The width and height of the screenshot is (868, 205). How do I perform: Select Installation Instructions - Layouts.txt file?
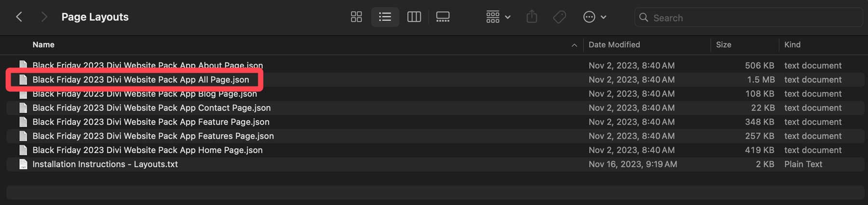click(x=105, y=164)
